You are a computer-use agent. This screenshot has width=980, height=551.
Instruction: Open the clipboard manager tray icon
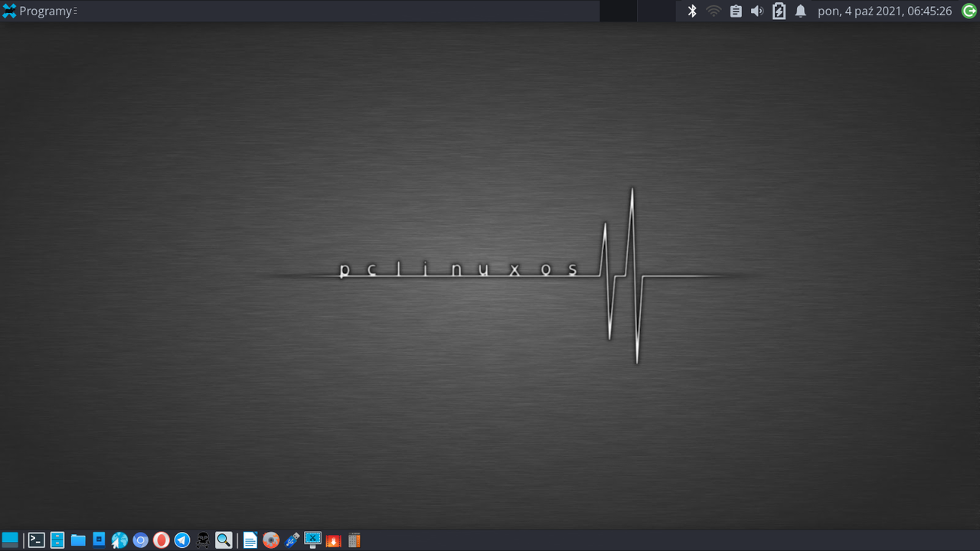736,11
